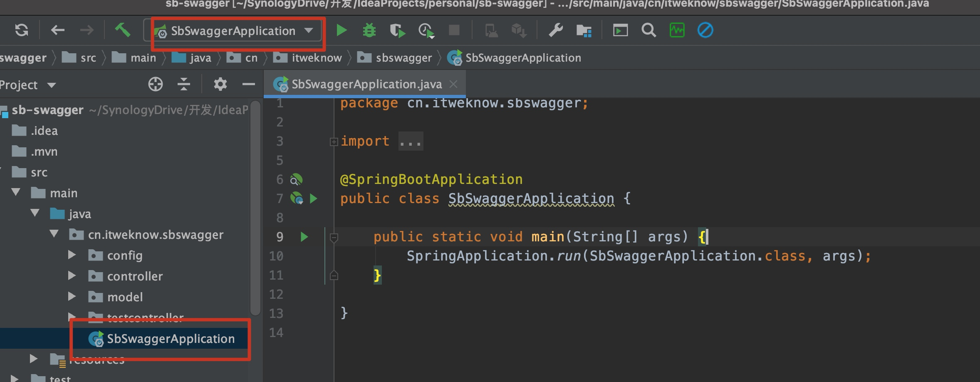The image size is (980, 382).
Task: Select 'cn' in breadcrumb bar
Action: point(242,57)
